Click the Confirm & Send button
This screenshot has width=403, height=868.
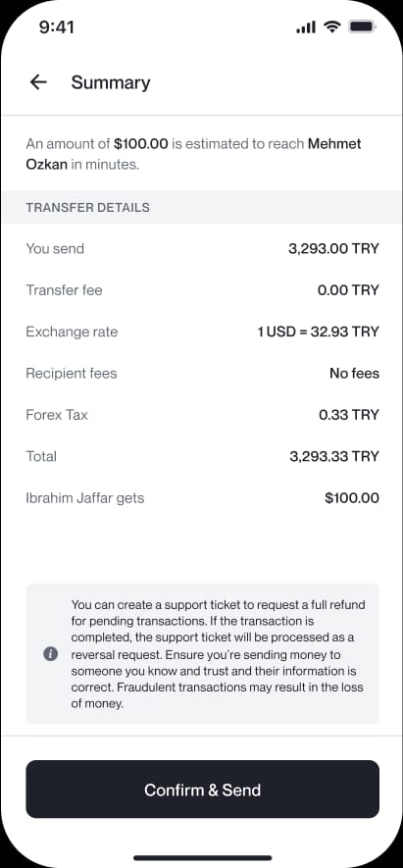pyautogui.click(x=203, y=790)
